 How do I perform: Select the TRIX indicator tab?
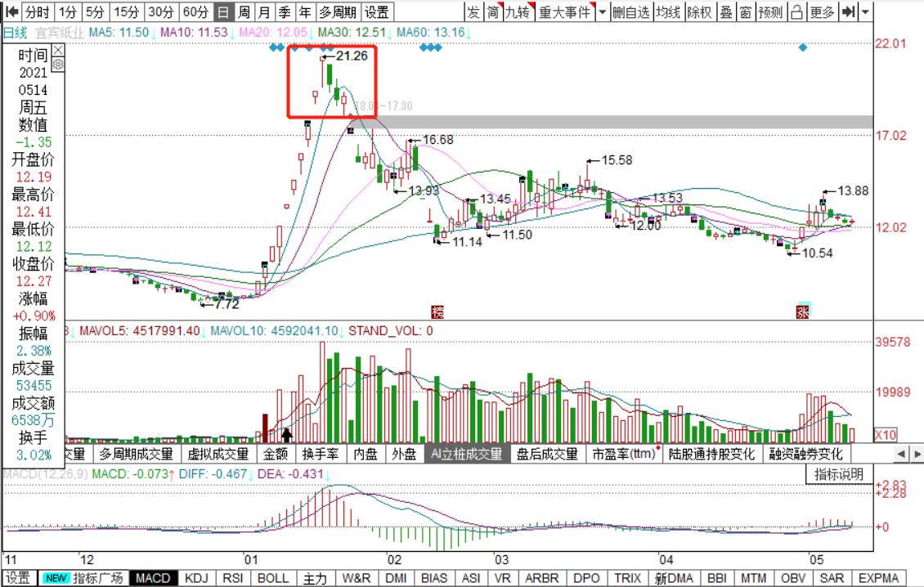627,577
